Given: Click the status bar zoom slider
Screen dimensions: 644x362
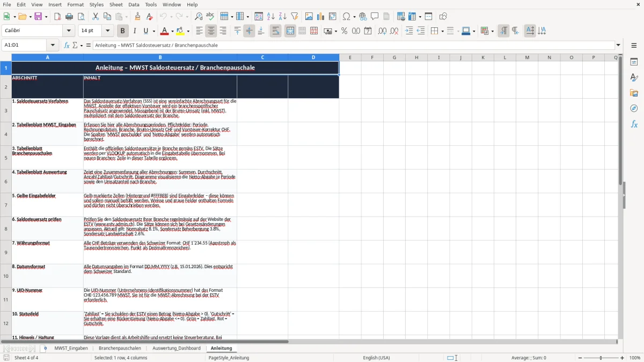Looking at the screenshot, I should (601, 358).
